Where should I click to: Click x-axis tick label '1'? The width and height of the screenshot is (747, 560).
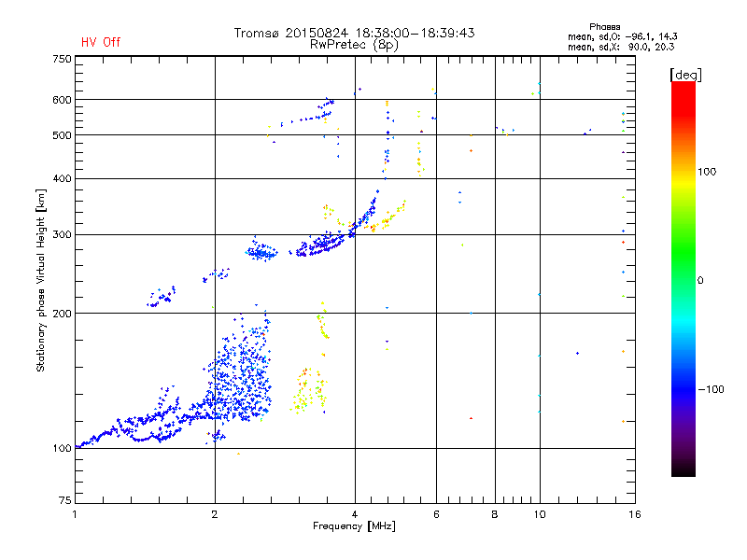point(75,514)
